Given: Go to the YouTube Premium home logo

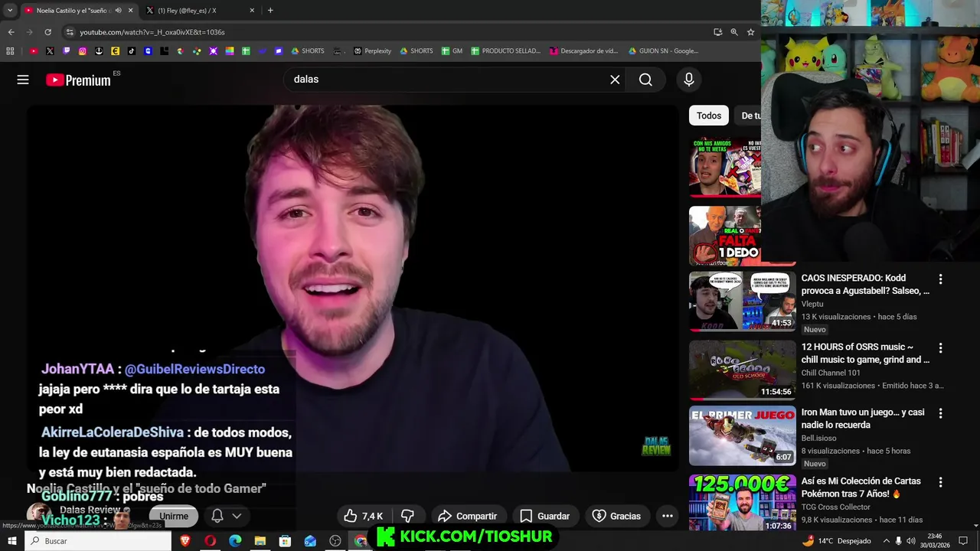Looking at the screenshot, I should click(78, 80).
